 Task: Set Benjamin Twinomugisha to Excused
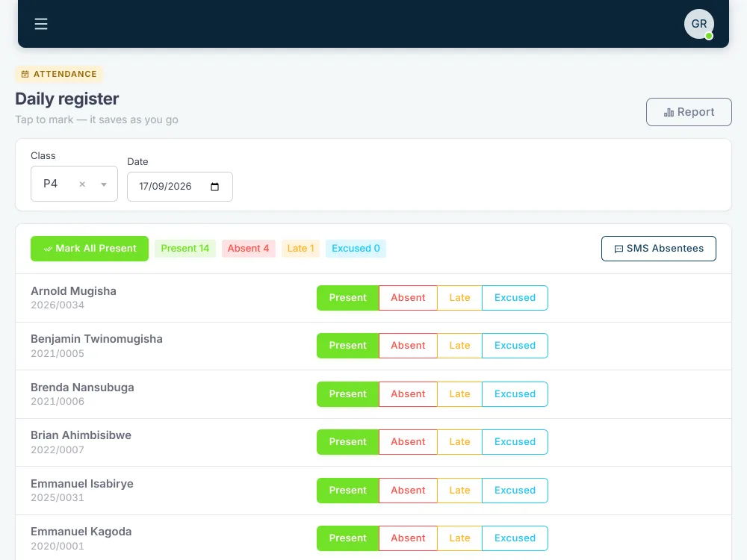515,346
